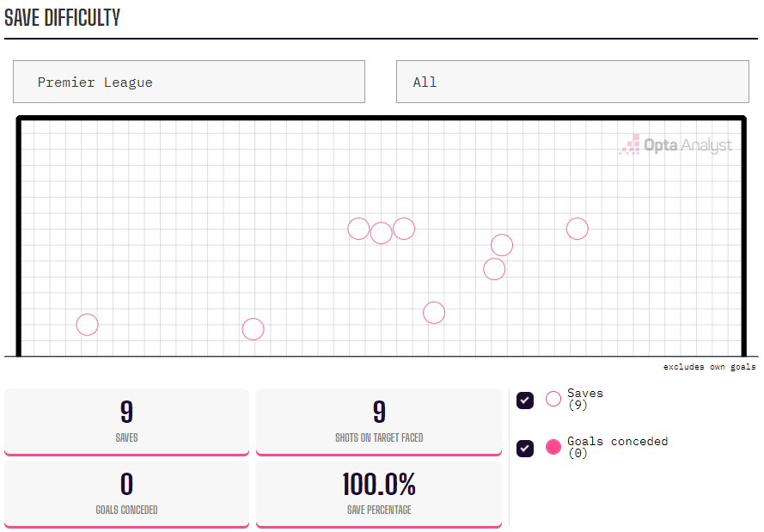Select the rightmost save marker in goal
764x532 pixels.
578,229
